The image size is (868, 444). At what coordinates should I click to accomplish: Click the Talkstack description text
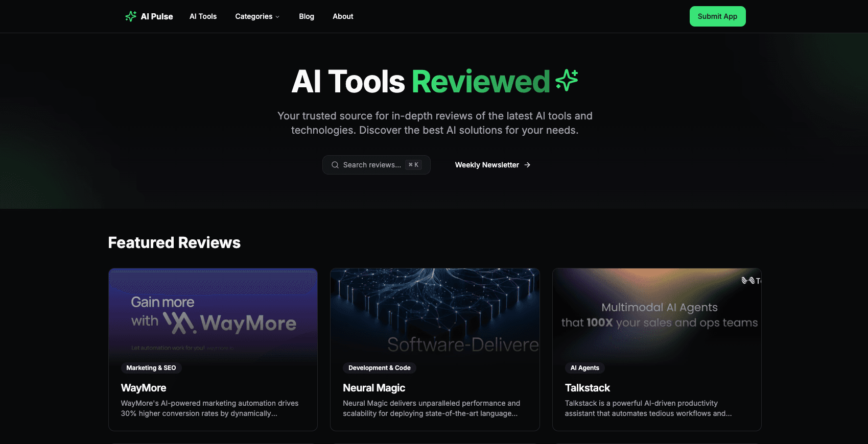coord(648,408)
